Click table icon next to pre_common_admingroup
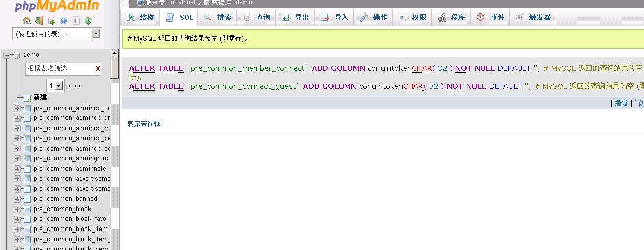This screenshot has width=644, height=250. click(x=27, y=159)
